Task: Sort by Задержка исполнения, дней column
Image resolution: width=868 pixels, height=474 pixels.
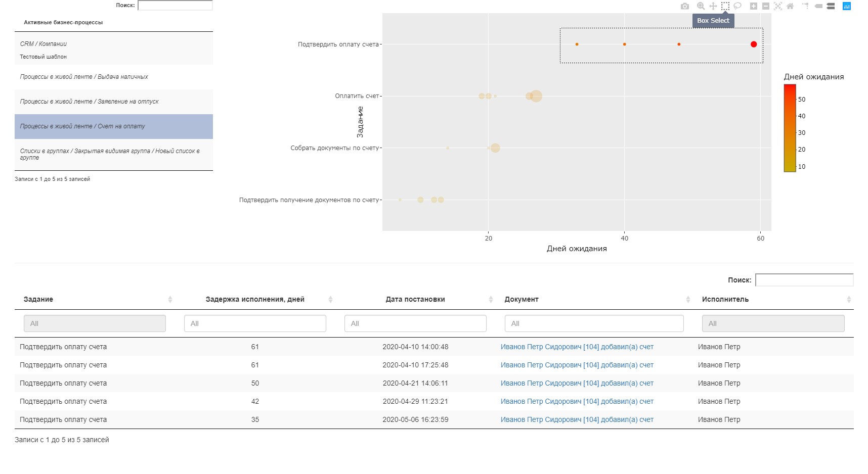Action: (x=330, y=300)
